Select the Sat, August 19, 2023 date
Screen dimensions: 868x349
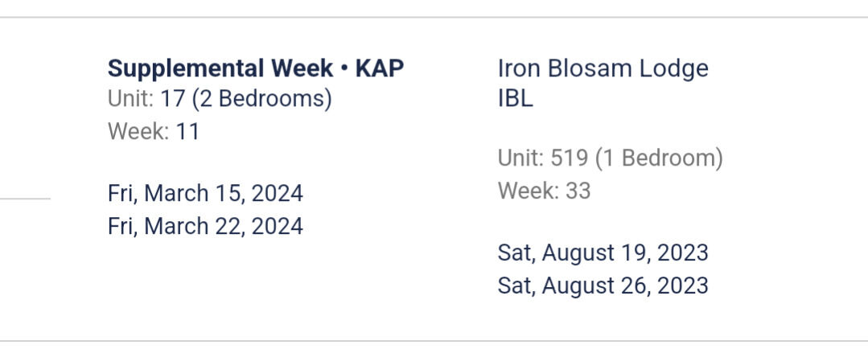pyautogui.click(x=603, y=253)
